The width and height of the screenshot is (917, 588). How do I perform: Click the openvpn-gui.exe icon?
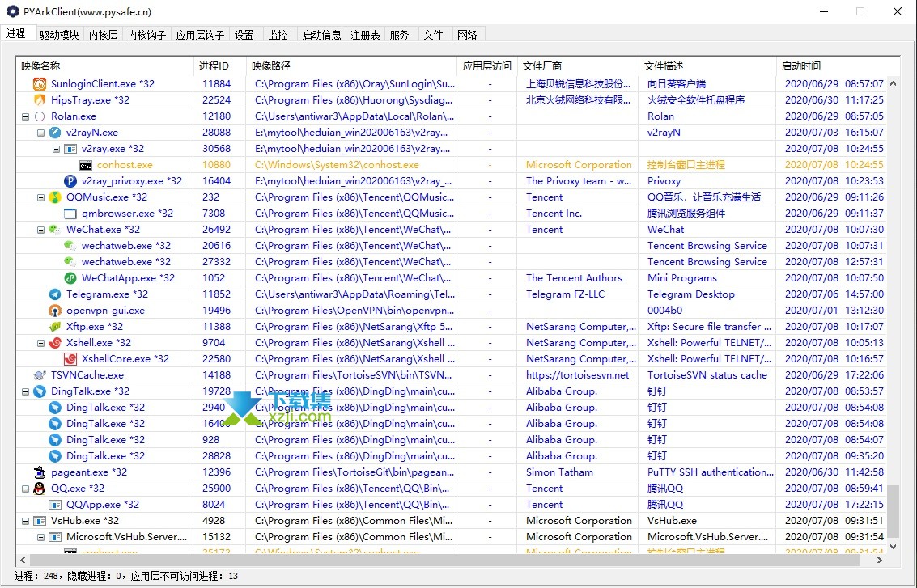coord(55,311)
